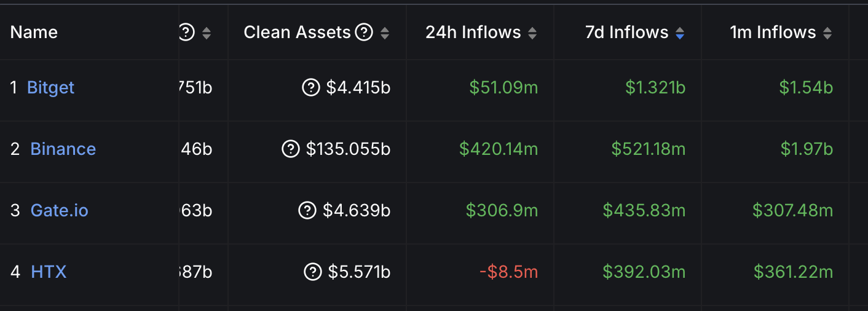Sort table by 24h Inflows arrows

532,33
